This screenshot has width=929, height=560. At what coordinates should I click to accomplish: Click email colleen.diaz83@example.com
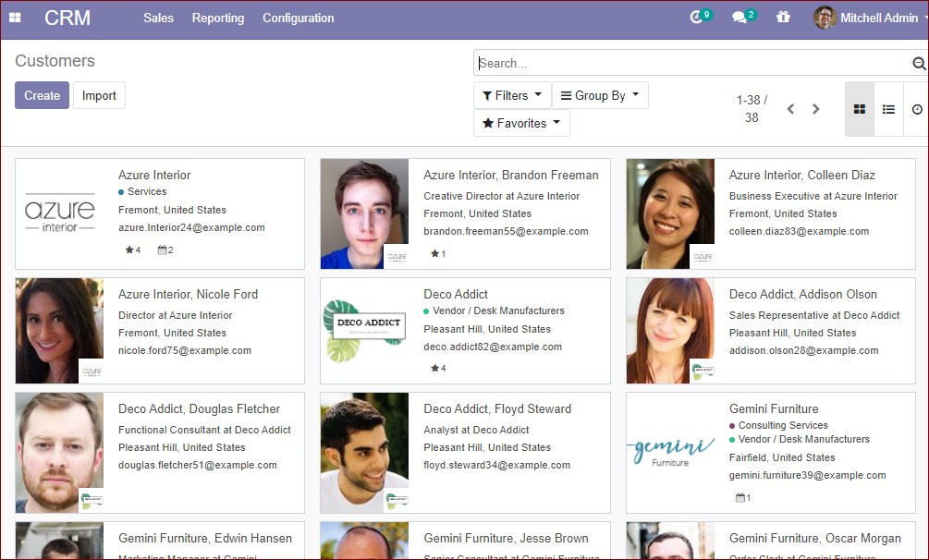[799, 231]
